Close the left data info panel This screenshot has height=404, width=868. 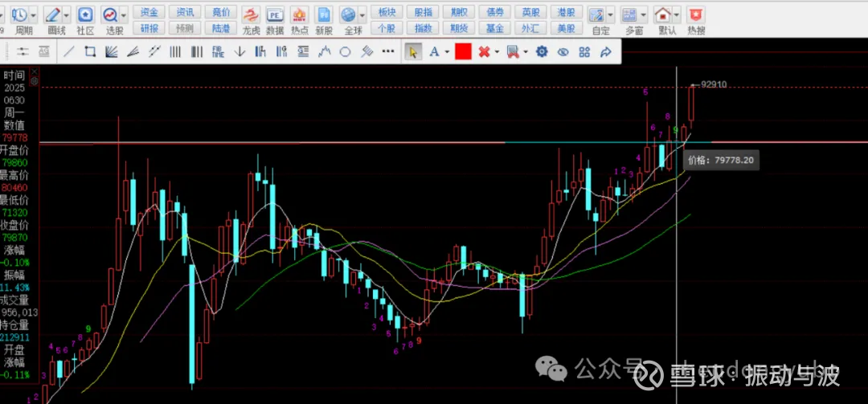[x=34, y=71]
